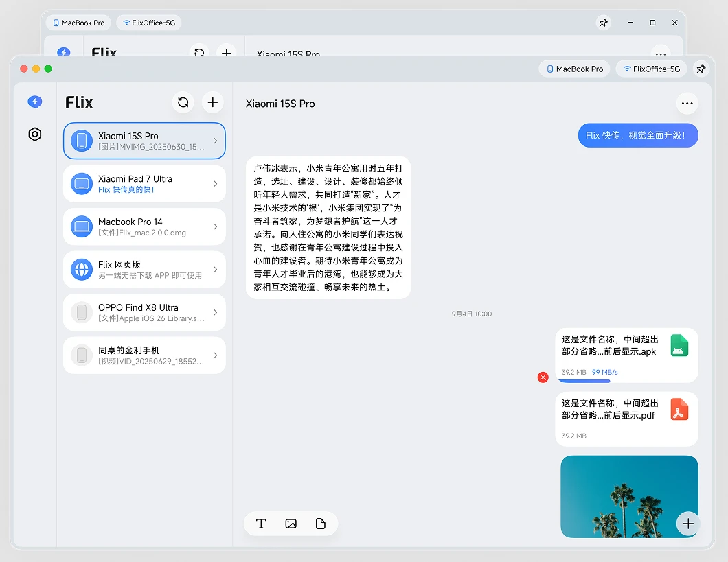Screen dimensions: 728x562
Task: Select the 同桌的金利手机 device name
Action: click(x=129, y=350)
